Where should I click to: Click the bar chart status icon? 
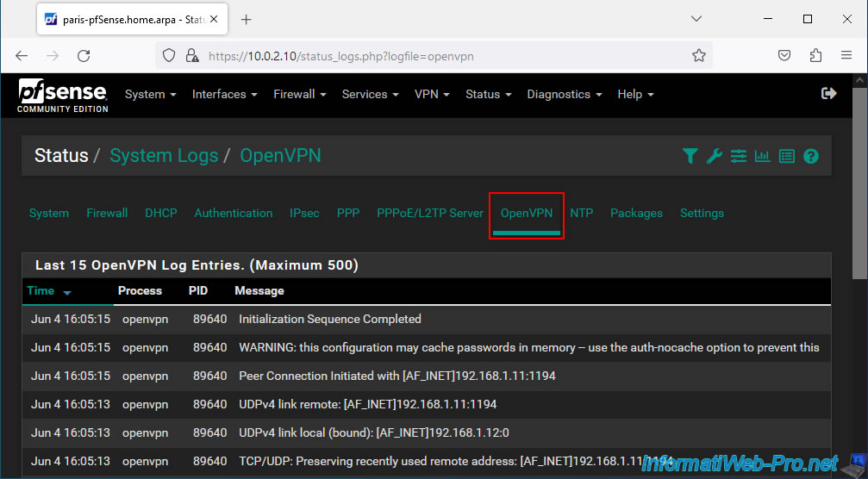coord(762,157)
